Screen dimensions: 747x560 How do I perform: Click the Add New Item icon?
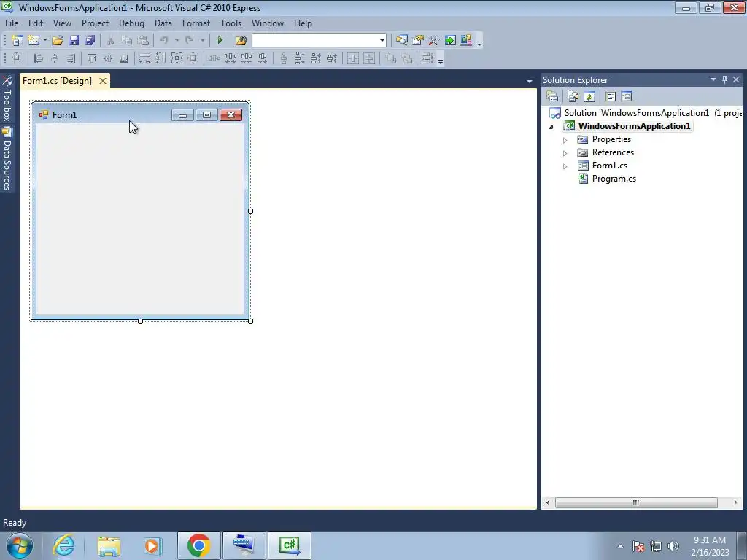point(34,41)
